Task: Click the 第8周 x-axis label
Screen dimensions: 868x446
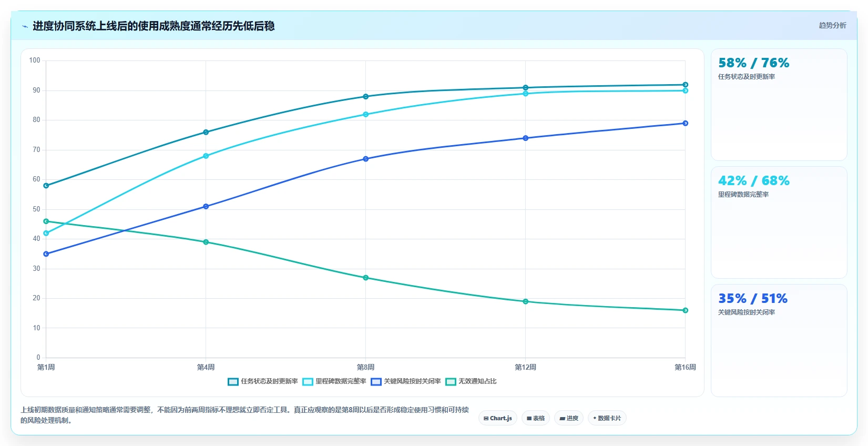Action: point(366,367)
